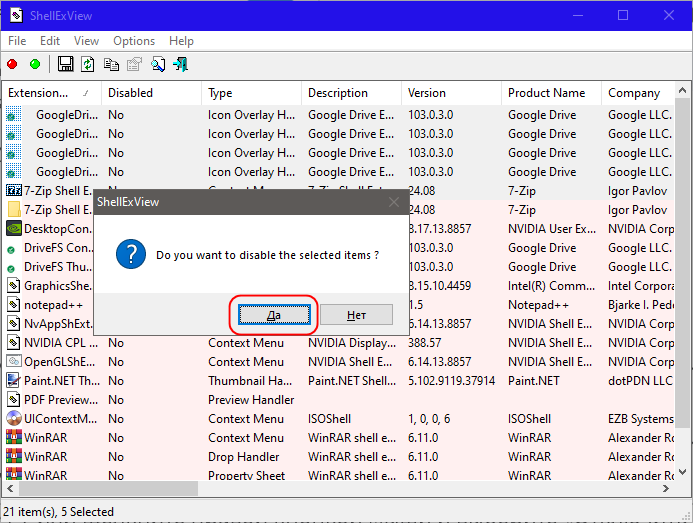Image resolution: width=693 pixels, height=523 pixels.
Task: Click the disc icon beside UIContextM row
Action: click(14, 418)
